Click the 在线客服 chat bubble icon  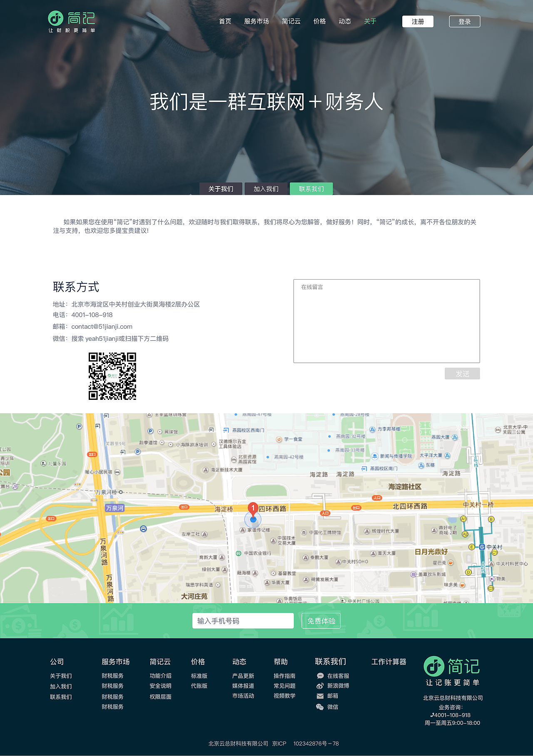tap(320, 676)
